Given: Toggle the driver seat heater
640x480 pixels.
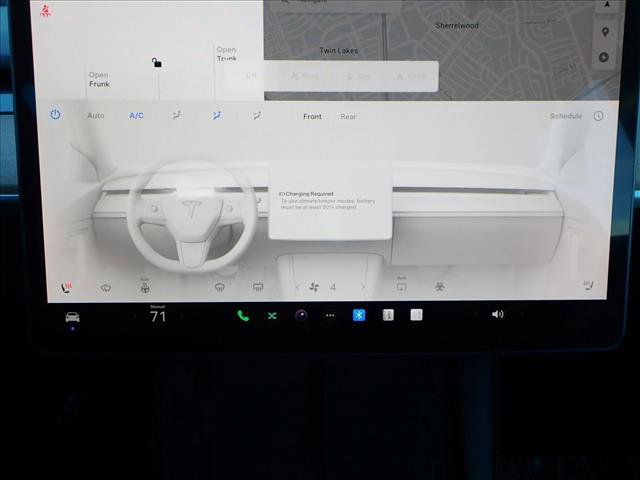Looking at the screenshot, I should pos(66,288).
